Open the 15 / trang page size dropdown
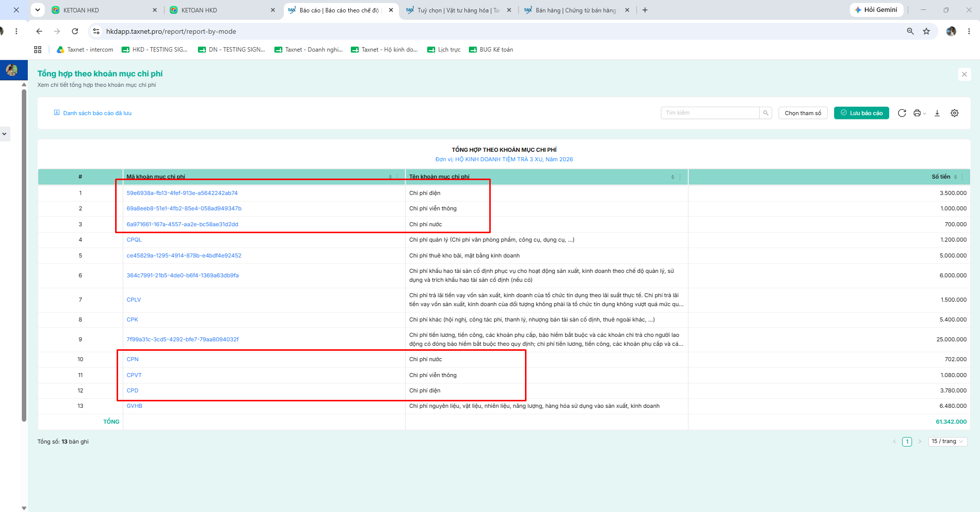 pyautogui.click(x=948, y=442)
